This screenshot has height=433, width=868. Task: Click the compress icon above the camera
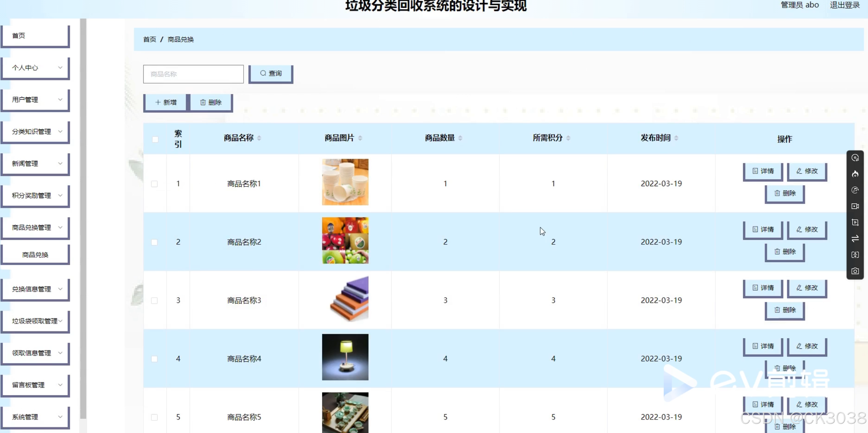855,255
